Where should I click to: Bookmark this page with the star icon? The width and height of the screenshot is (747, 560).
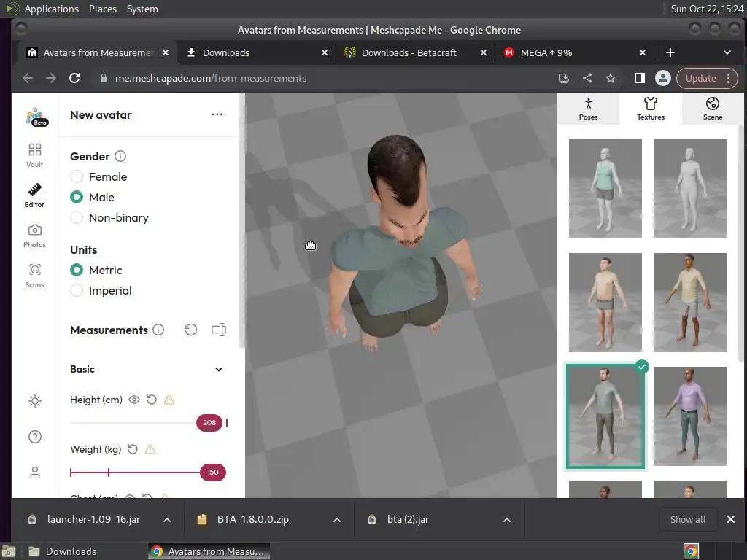(x=611, y=78)
